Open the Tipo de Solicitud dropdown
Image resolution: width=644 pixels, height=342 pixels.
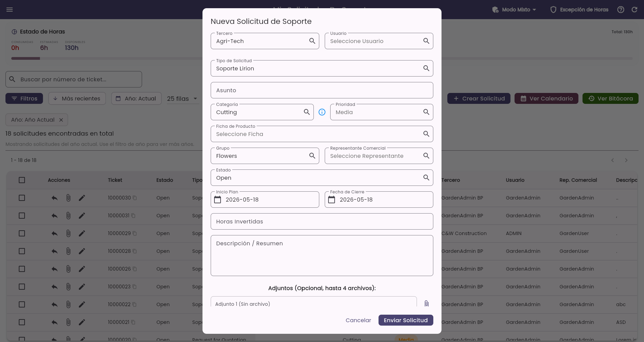[322, 68]
